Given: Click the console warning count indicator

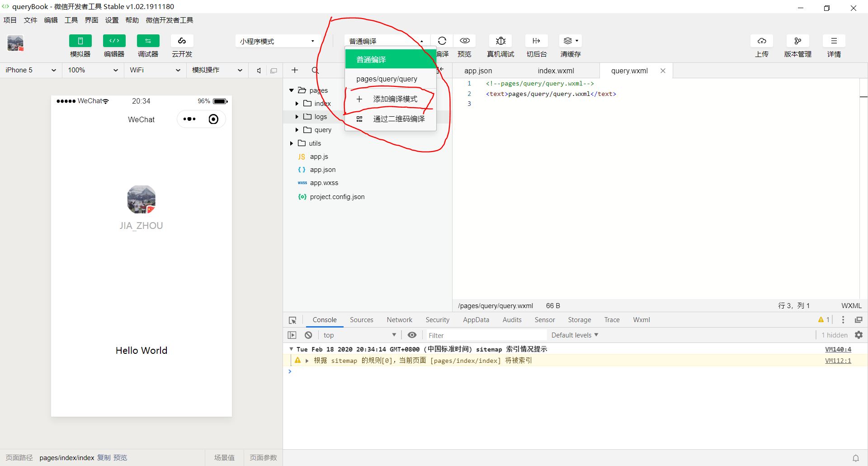Looking at the screenshot, I should (824, 320).
